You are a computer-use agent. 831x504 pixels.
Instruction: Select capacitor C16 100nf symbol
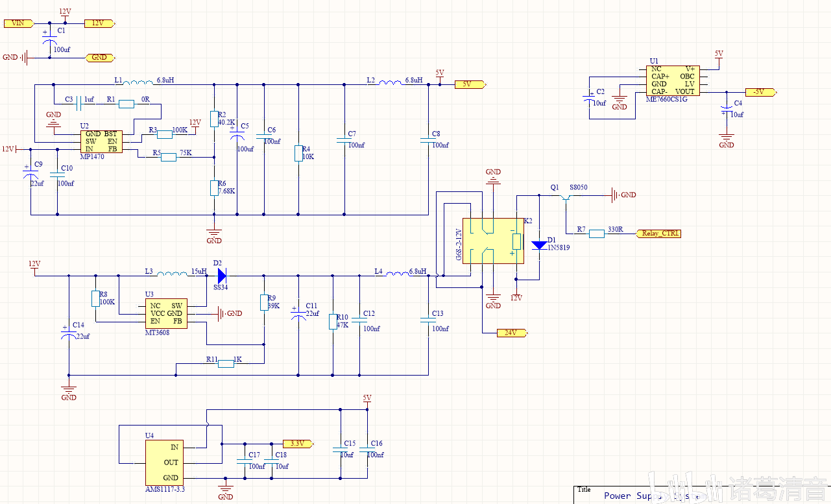click(367, 448)
